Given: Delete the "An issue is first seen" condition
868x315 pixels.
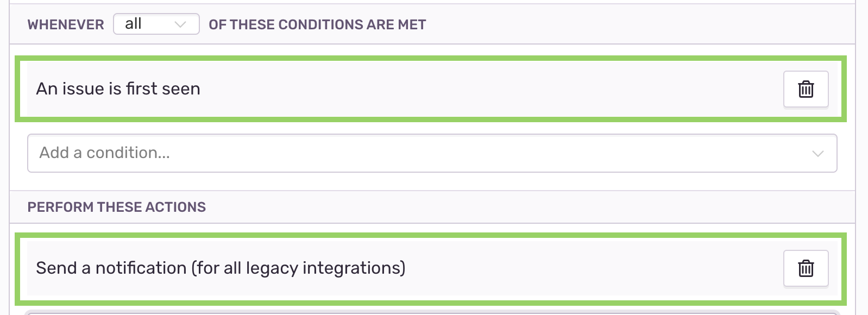Looking at the screenshot, I should (806, 89).
